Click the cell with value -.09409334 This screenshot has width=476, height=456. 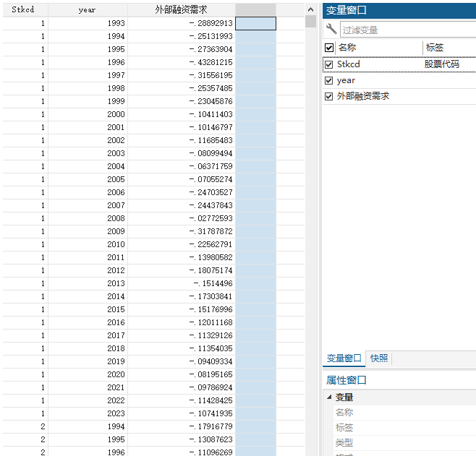[182, 361]
